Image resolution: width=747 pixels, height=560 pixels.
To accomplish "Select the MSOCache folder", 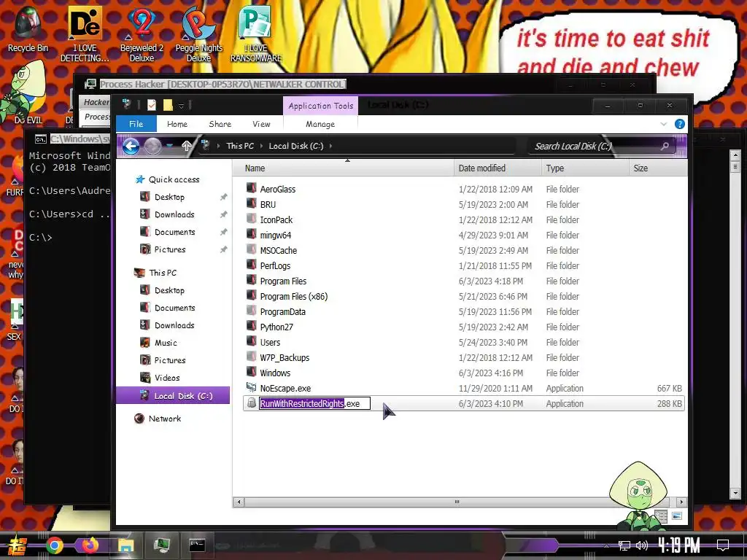I will pos(278,251).
